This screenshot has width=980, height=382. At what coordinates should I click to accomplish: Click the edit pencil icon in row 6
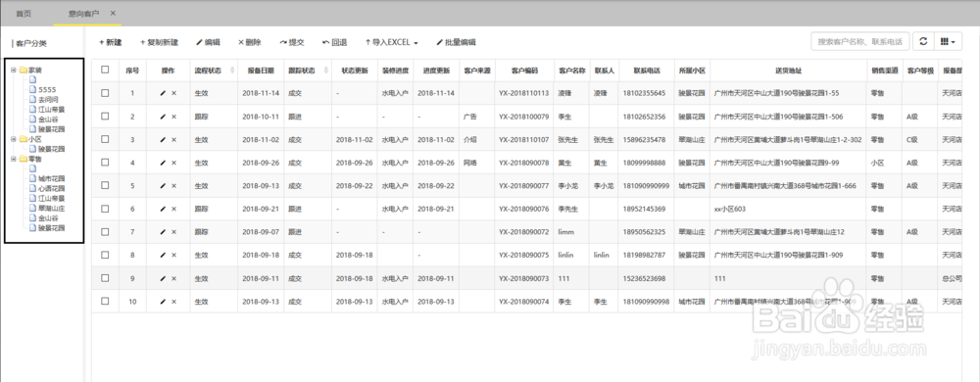[x=163, y=209]
